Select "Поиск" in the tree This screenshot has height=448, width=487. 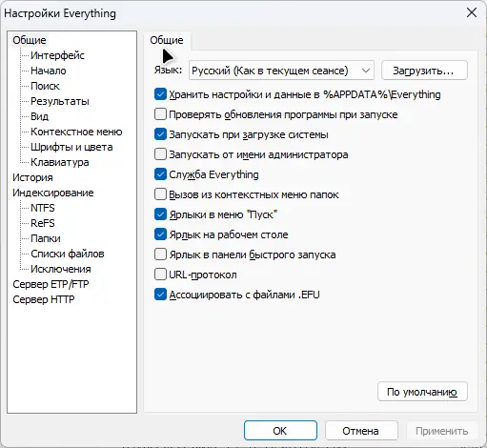tap(45, 86)
